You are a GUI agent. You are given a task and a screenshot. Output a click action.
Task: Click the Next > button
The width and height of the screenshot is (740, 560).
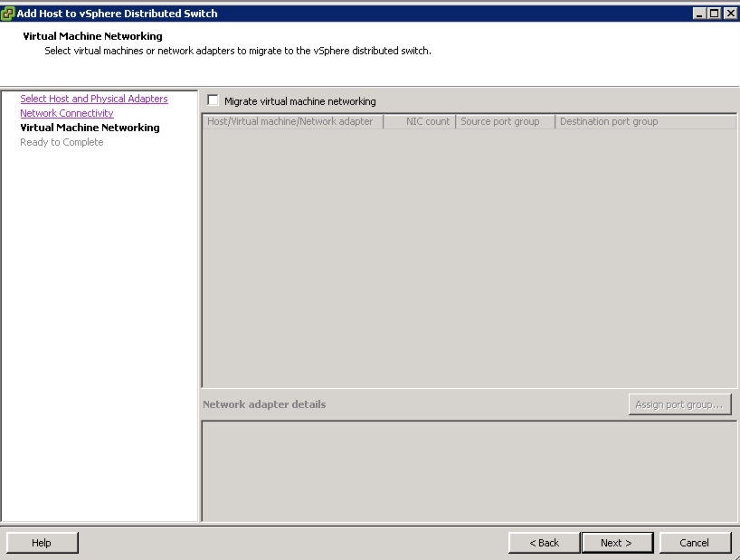(617, 543)
